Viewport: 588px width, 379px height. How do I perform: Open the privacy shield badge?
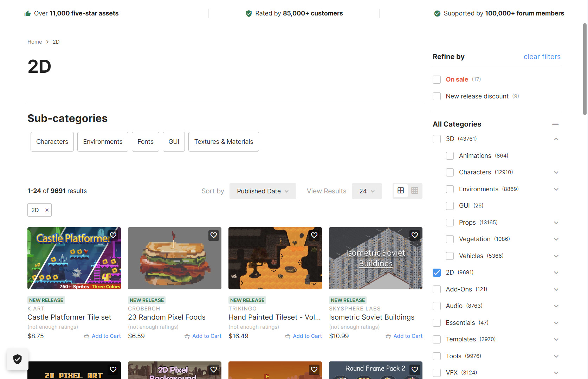[x=18, y=359]
